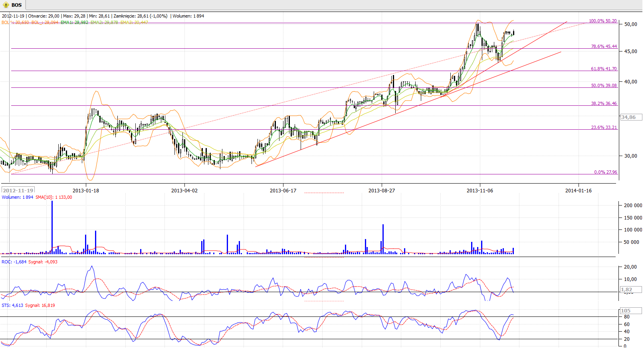
Task: Click the 2013-01-18 date axis label
Action: [x=86, y=190]
